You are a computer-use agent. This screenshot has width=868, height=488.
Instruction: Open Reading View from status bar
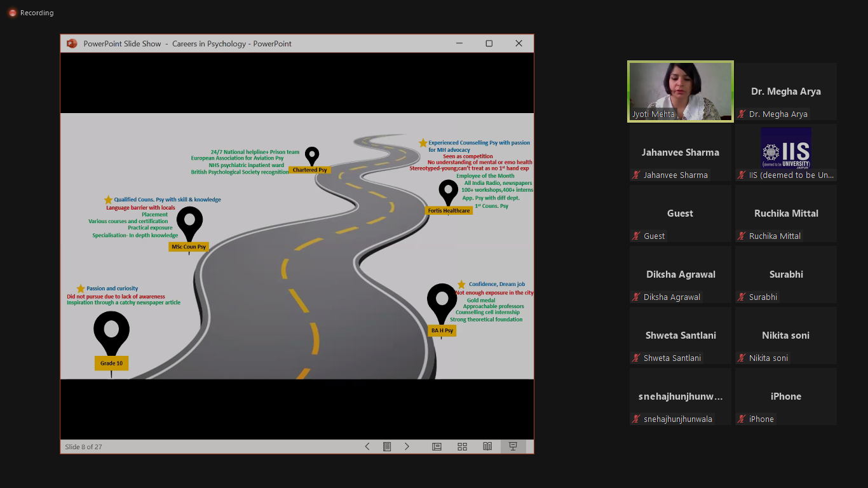coord(487,447)
